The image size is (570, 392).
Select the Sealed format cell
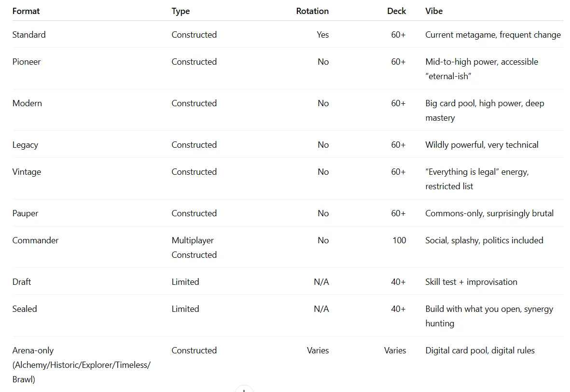pyautogui.click(x=25, y=309)
